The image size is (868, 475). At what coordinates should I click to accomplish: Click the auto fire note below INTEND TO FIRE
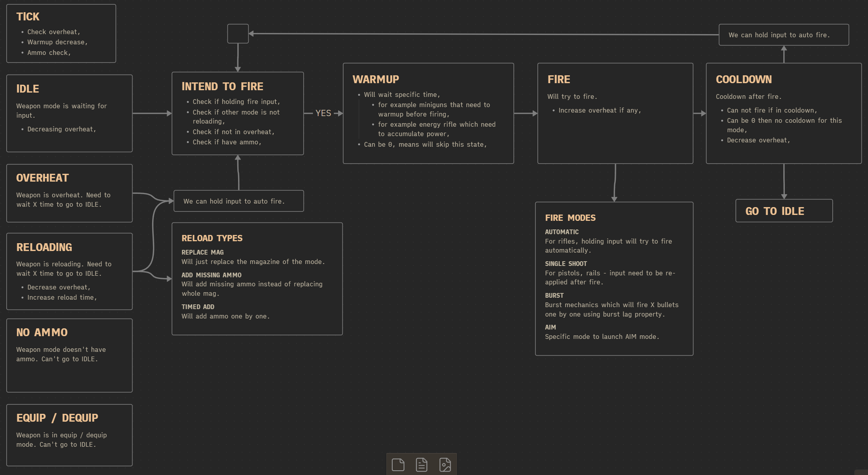pos(238,201)
